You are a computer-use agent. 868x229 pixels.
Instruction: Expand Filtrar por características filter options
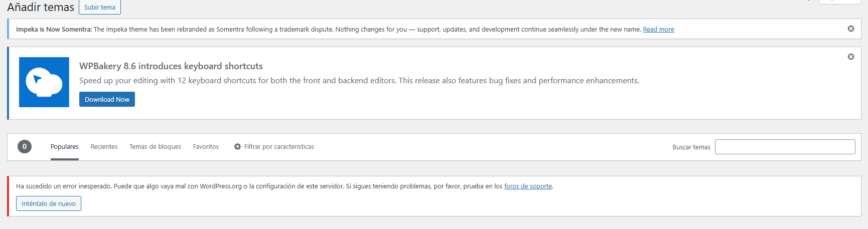pos(274,147)
